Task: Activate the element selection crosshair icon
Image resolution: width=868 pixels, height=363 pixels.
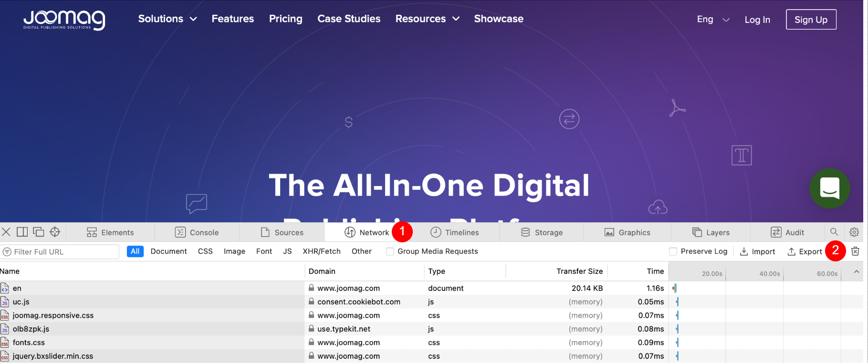Action: [x=55, y=232]
